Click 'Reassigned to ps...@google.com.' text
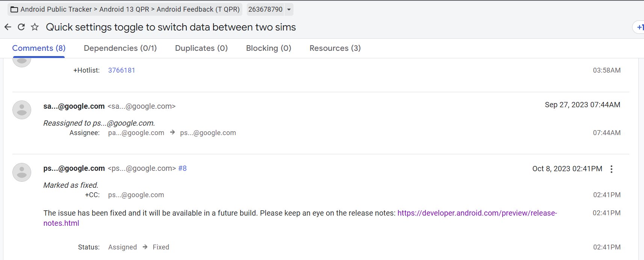The height and width of the screenshot is (260, 644). (x=99, y=123)
